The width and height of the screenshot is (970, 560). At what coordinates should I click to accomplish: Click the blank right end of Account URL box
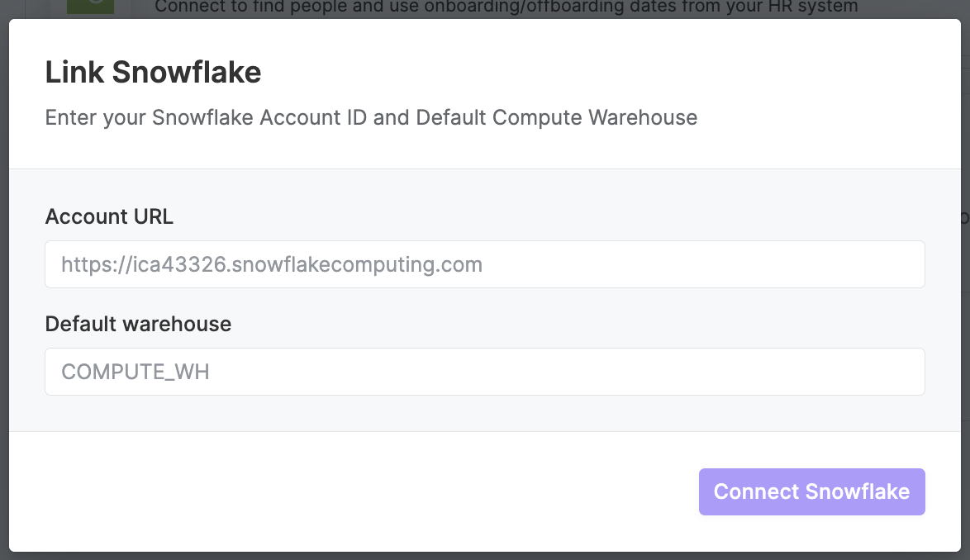[x=804, y=264]
